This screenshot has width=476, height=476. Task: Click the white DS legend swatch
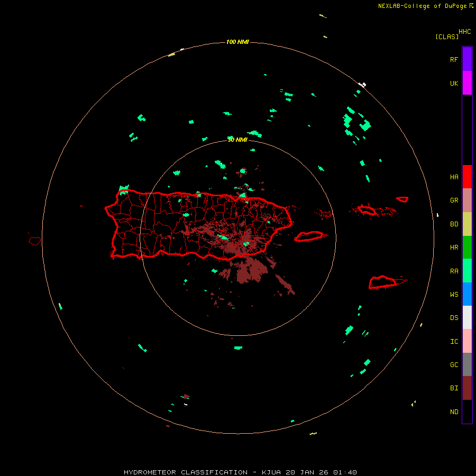[467, 317]
